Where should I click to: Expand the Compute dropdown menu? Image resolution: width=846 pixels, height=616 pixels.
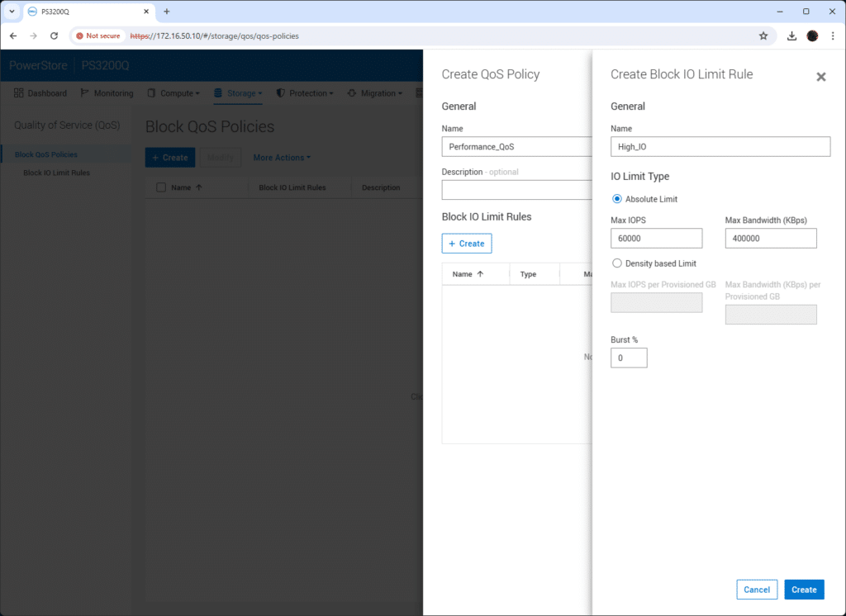(173, 93)
